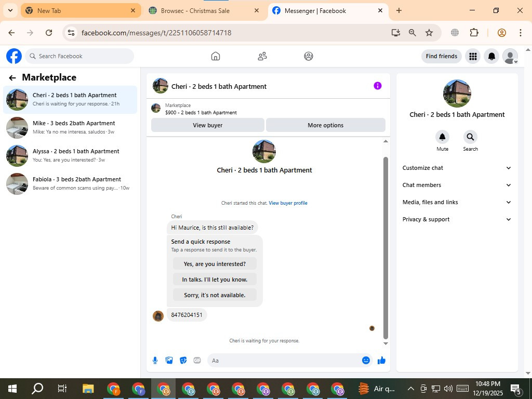This screenshot has width=532, height=399.
Task: Show hidden system tray icons
Action: click(x=410, y=389)
